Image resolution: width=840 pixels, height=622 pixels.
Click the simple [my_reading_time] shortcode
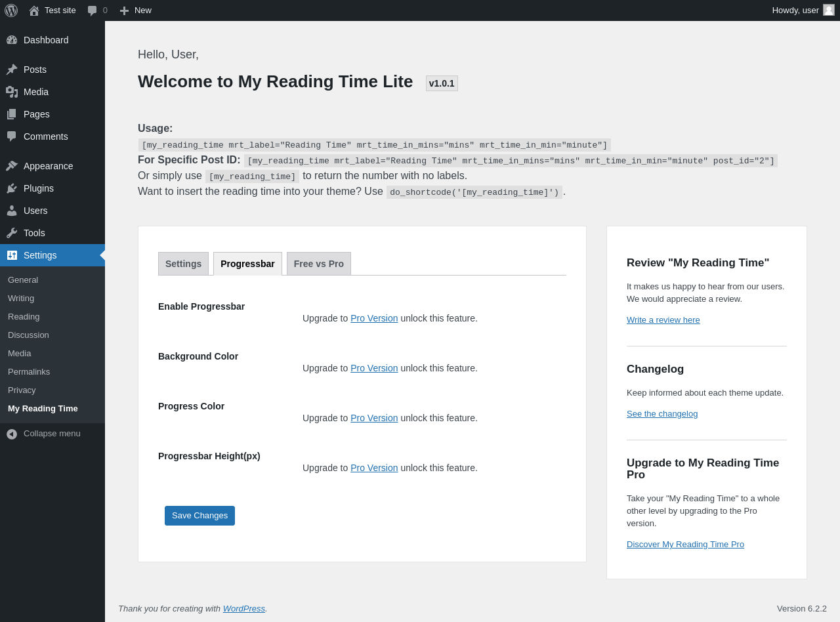click(252, 176)
